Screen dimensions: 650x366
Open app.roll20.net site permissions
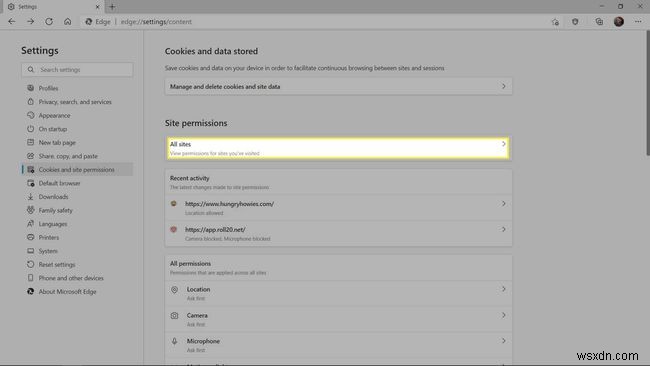click(x=338, y=233)
